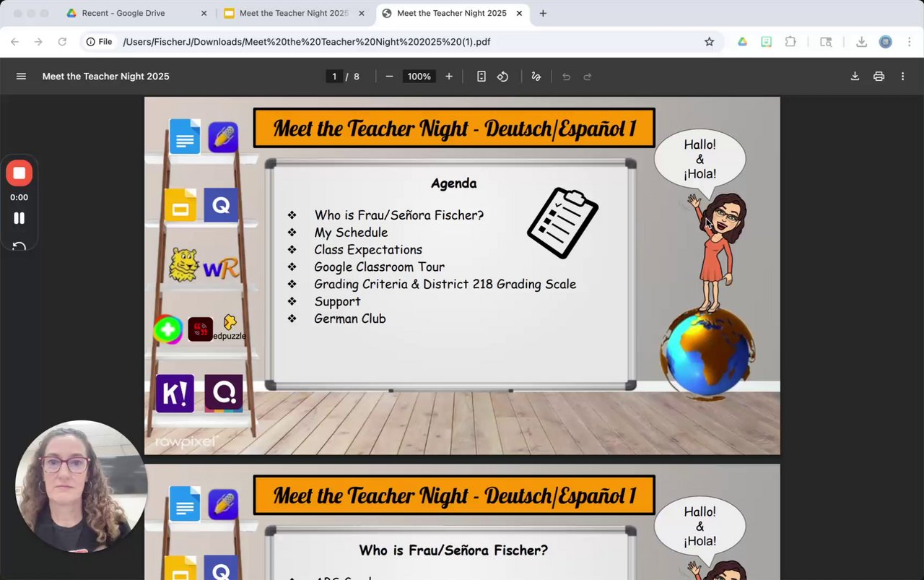The height and width of the screenshot is (580, 924).
Task: Click the Google Docs icon on the shelf
Action: coord(185,137)
